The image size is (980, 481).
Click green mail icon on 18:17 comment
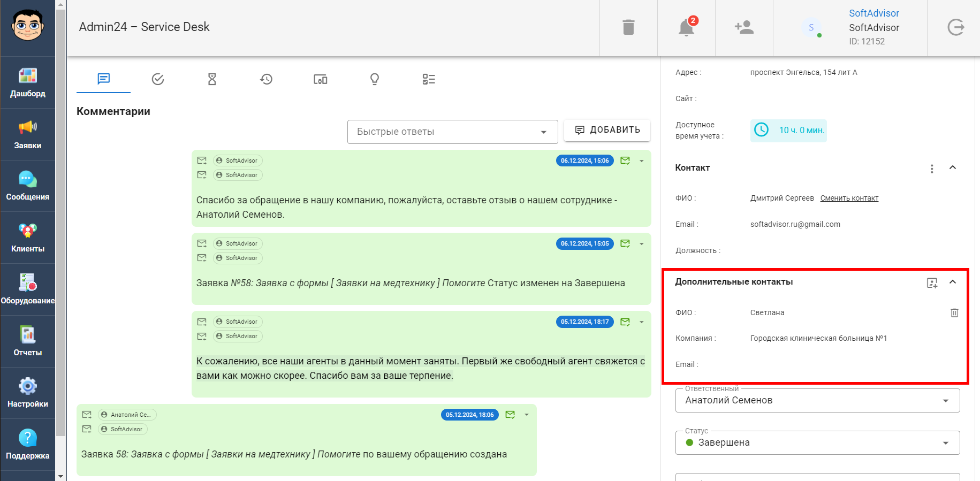[x=625, y=322]
